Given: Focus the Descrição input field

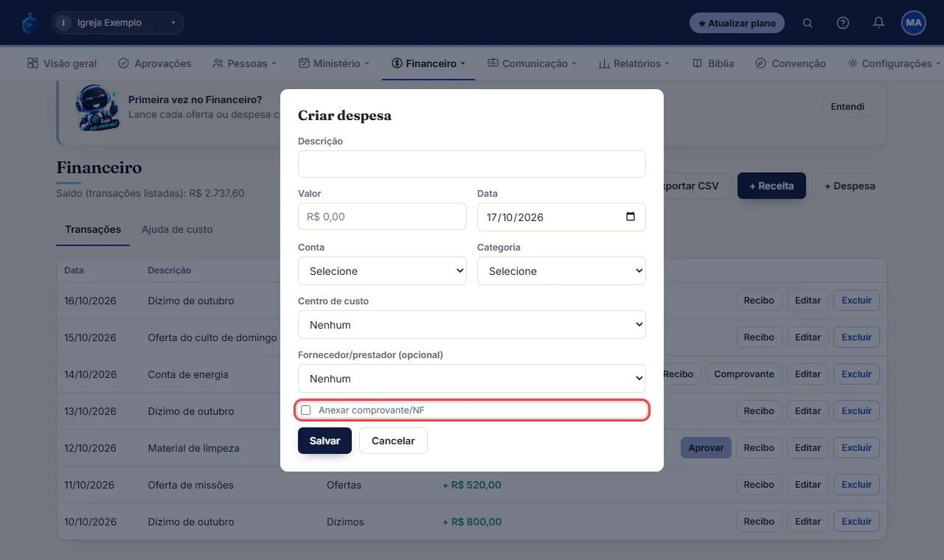Looking at the screenshot, I should click(x=472, y=164).
